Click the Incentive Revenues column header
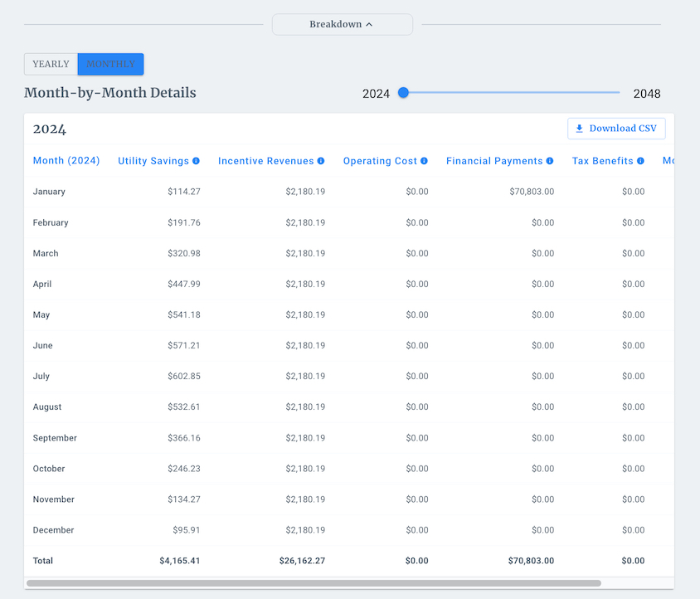 coord(265,161)
